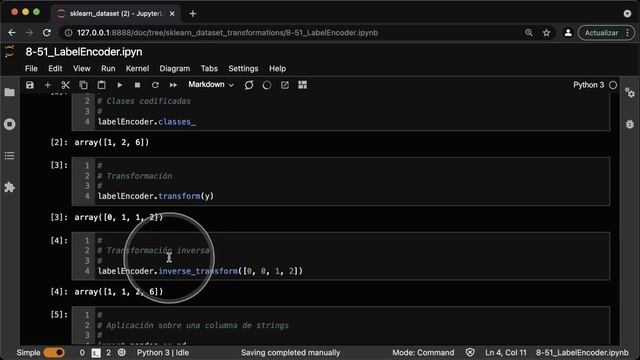Click the trusted notebook shield icon
The height and width of the screenshot is (360, 640).
pos(470,352)
